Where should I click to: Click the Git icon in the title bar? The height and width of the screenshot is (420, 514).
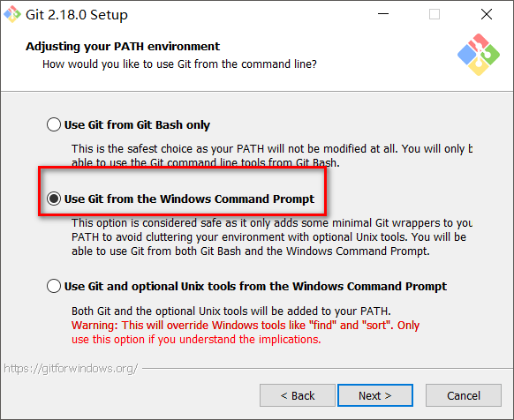(12, 14)
